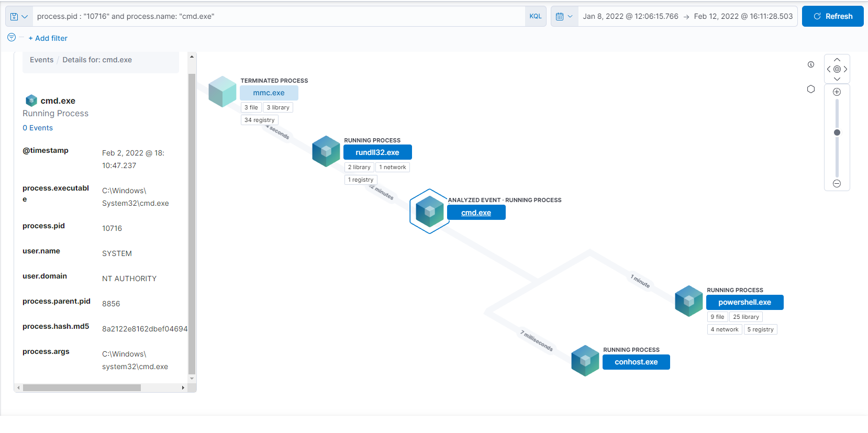868x433 pixels.
Task: Zoom out with the minus icon
Action: coord(837,184)
